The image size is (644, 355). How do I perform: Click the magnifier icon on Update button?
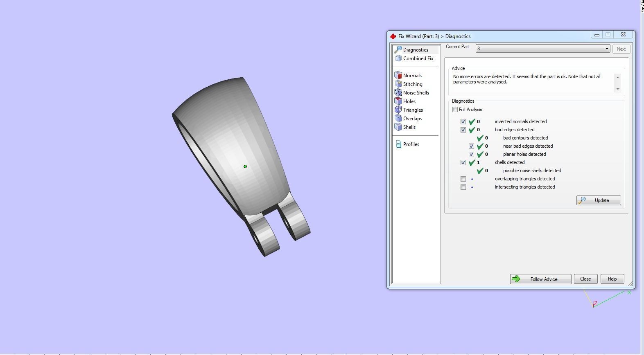tap(582, 200)
